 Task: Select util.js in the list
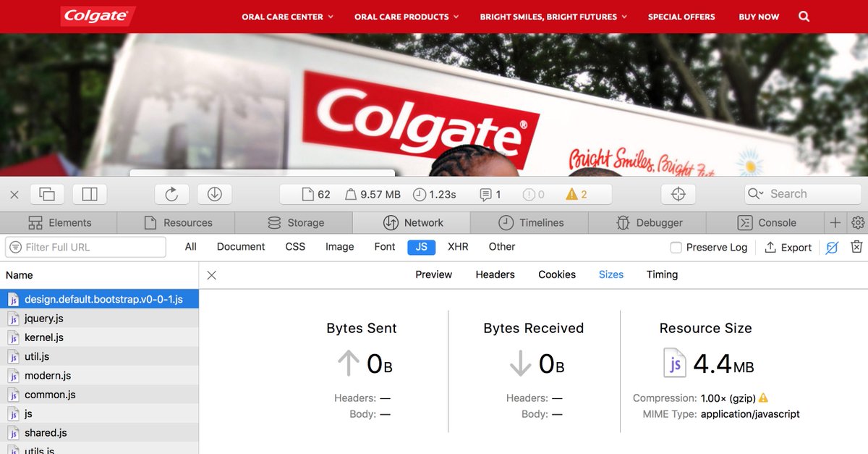(x=99, y=356)
